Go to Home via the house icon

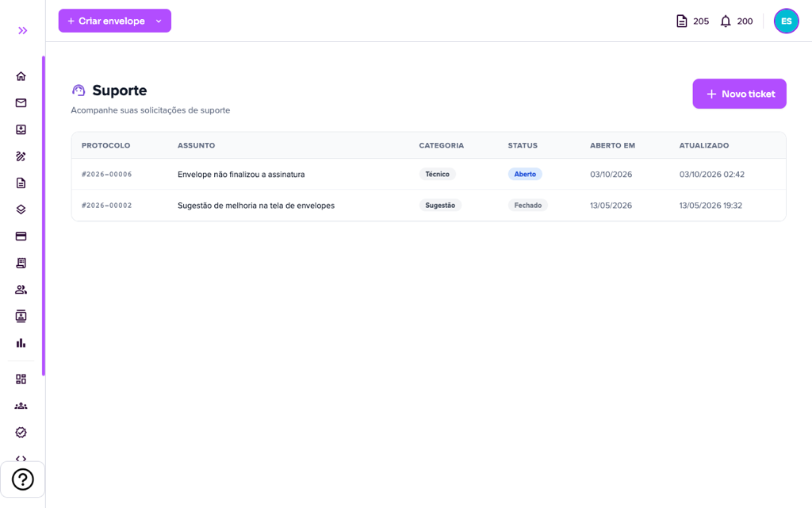tap(21, 76)
